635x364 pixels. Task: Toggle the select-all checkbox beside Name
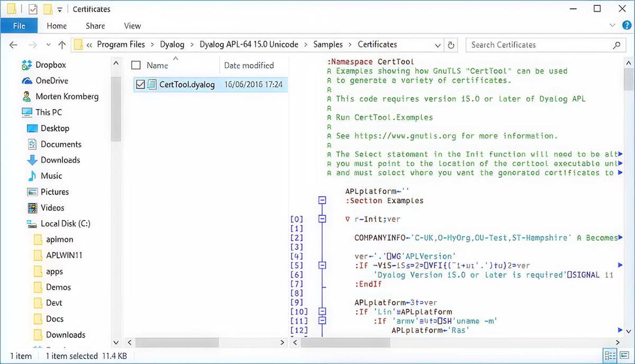[x=136, y=66]
